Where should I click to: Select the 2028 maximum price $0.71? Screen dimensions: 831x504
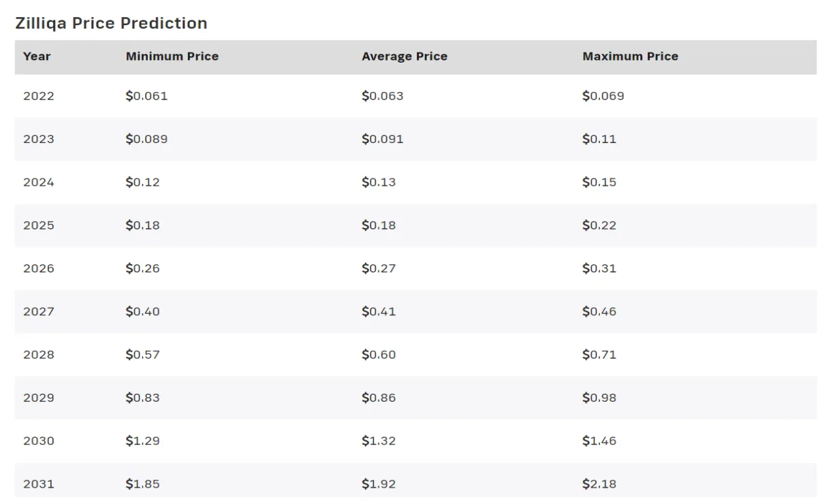(599, 355)
